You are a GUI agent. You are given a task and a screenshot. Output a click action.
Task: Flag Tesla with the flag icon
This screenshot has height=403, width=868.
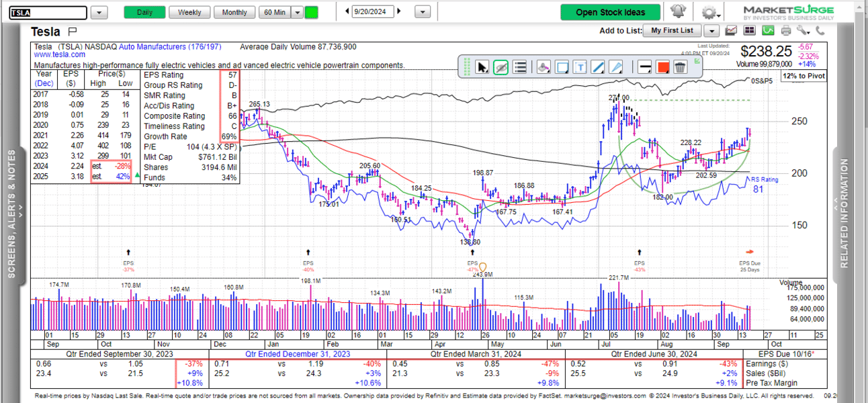pos(73,32)
